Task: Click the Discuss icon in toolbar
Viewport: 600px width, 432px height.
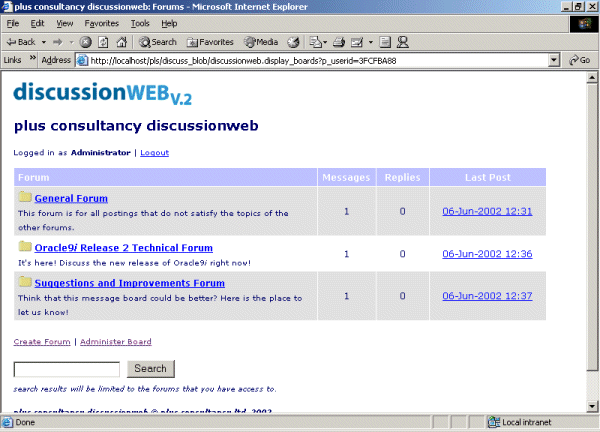Action: [x=385, y=42]
